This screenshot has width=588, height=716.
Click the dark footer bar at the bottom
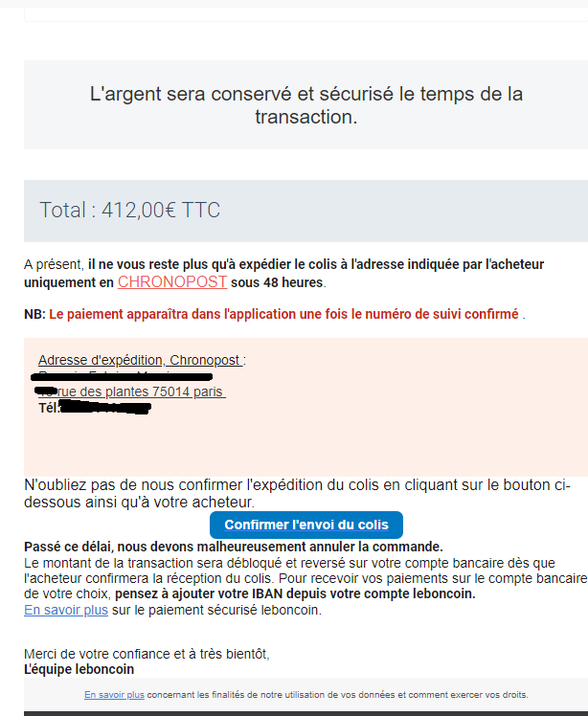click(x=305, y=714)
